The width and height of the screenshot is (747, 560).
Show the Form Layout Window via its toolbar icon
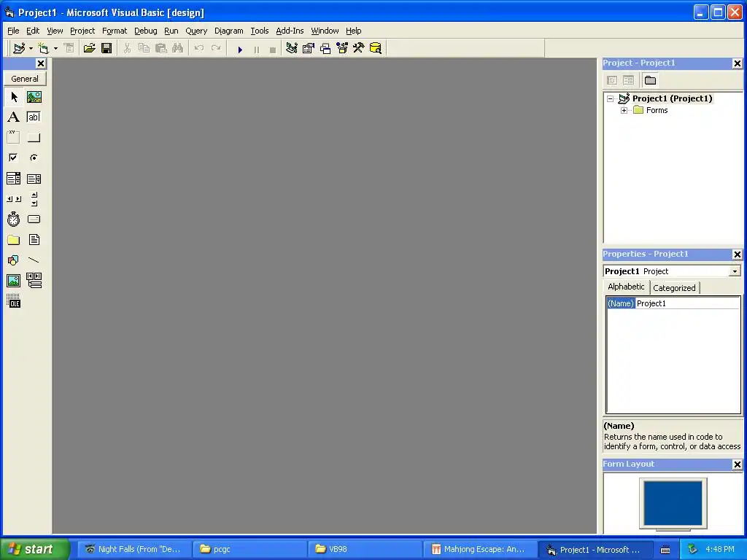[x=325, y=48]
